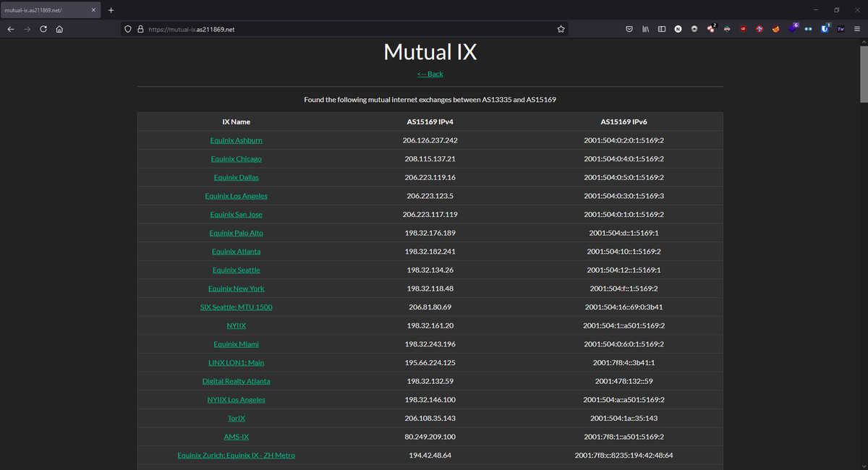The image size is (868, 470).
Task: Click the 'IX Name' column header
Action: click(x=236, y=121)
